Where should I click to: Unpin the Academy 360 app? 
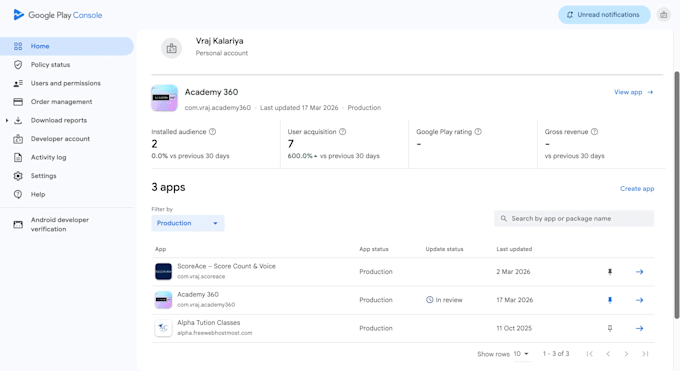point(610,300)
